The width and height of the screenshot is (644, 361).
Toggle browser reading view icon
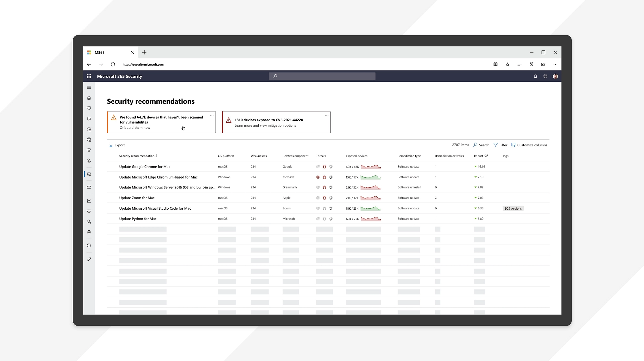[x=495, y=64]
